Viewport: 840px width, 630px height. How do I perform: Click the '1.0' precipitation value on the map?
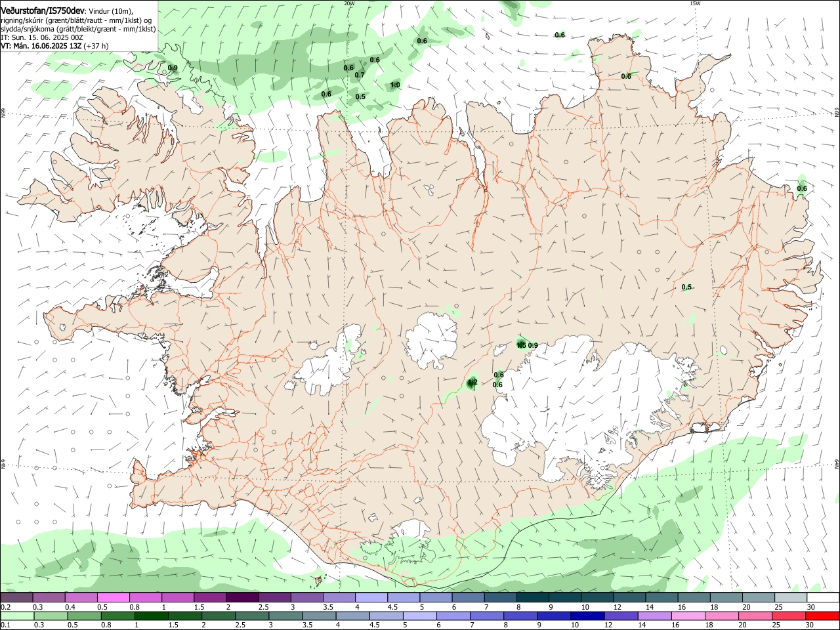click(395, 85)
